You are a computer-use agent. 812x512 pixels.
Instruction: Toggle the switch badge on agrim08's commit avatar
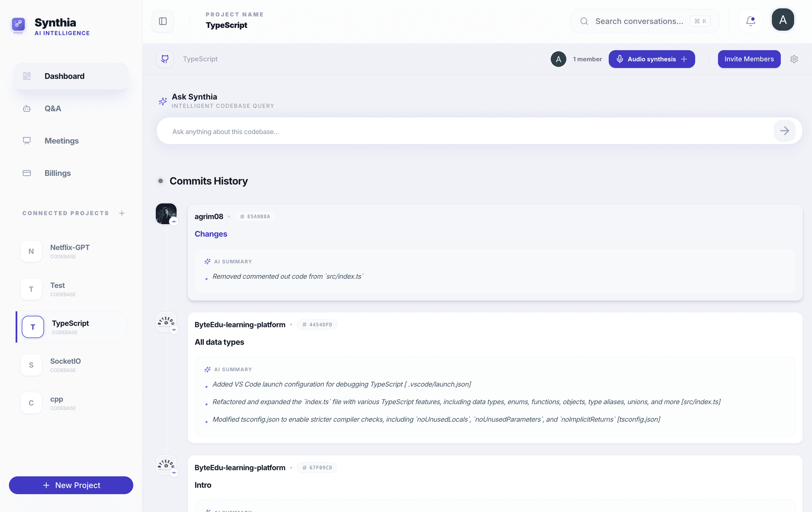click(x=175, y=222)
